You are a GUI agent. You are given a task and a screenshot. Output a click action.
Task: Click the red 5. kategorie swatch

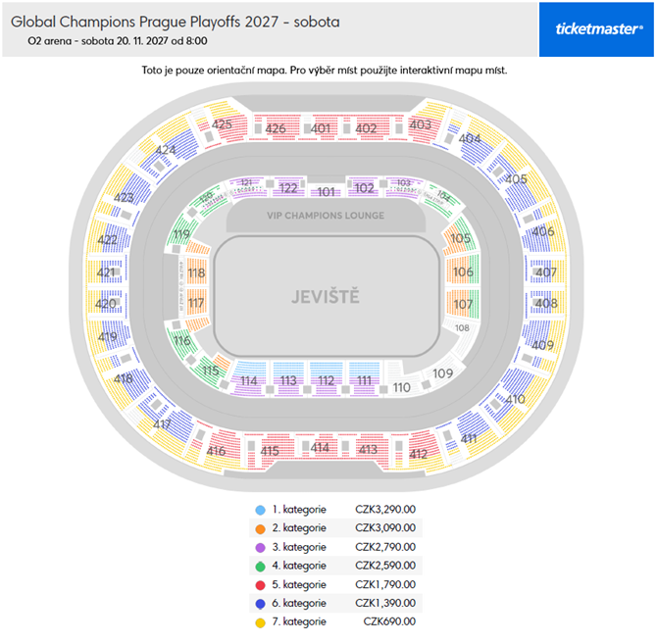point(260,584)
